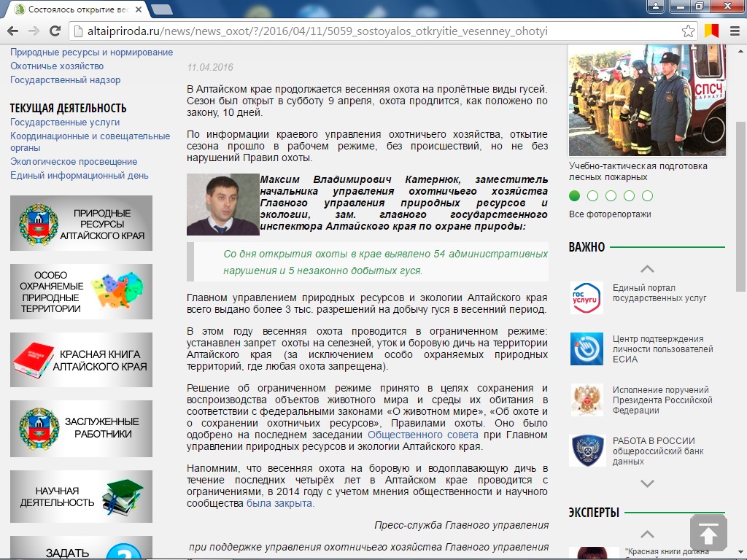Click the Госуслуги portal logo icon
The height and width of the screenshot is (560, 747).
point(587,297)
